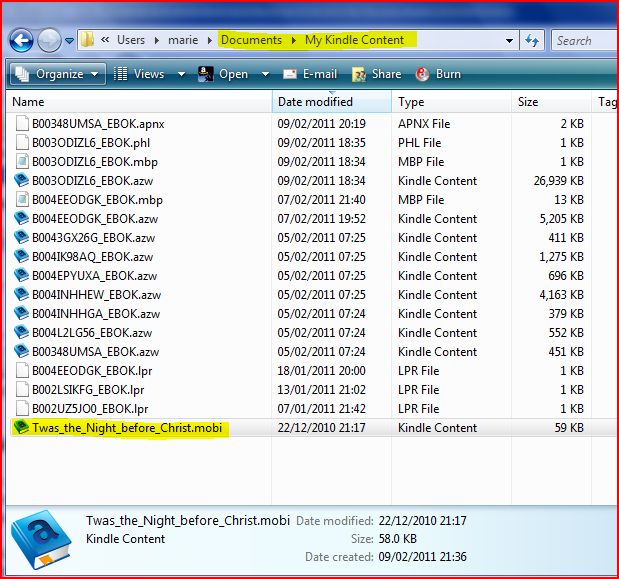The width and height of the screenshot is (619, 579).
Task: Expand the arrow after the Documents breadcrumb
Action: coord(294,40)
